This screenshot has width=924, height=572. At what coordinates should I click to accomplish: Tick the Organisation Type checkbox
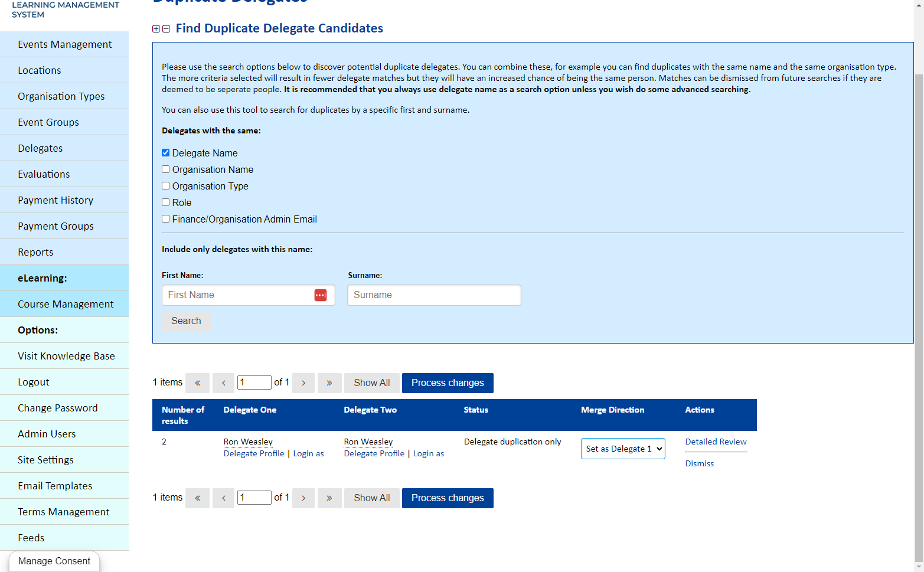pos(166,186)
